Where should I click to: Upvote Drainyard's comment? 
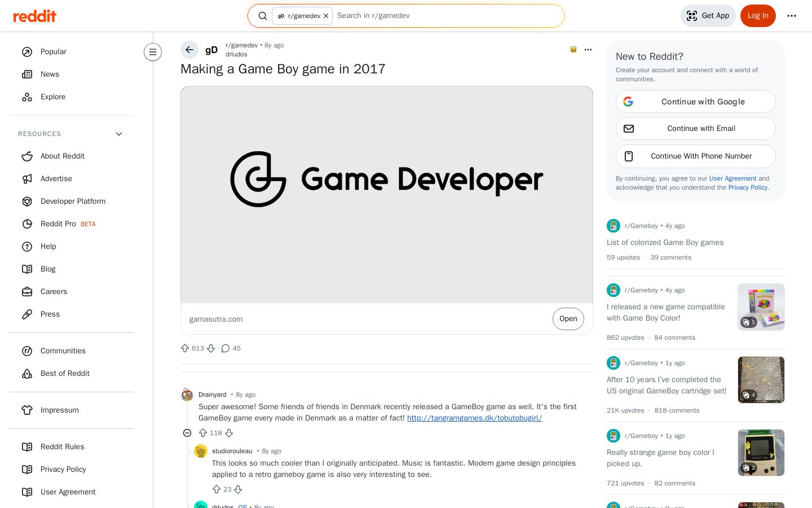(203, 433)
